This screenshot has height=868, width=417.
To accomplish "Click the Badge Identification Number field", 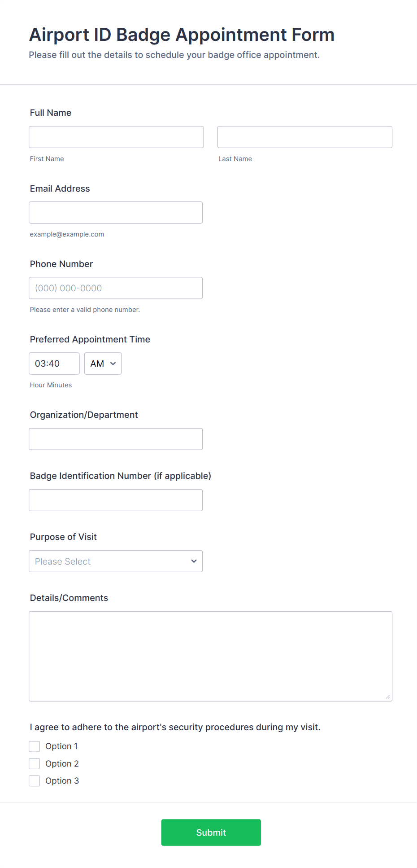I will click(x=116, y=500).
